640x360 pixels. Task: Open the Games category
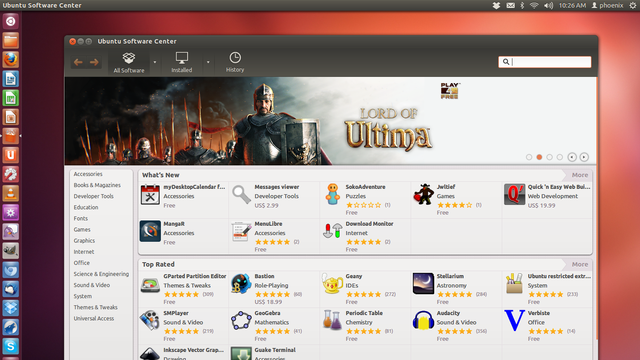[x=82, y=229]
